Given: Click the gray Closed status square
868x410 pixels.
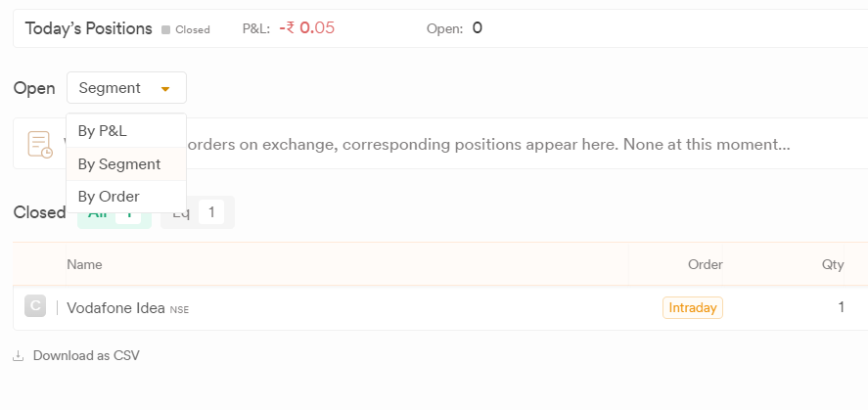Looking at the screenshot, I should (x=165, y=30).
